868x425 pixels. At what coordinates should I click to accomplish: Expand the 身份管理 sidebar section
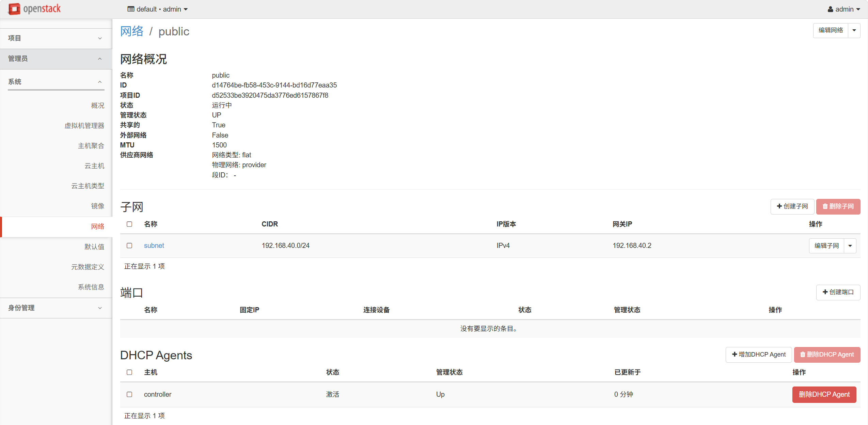pos(56,308)
